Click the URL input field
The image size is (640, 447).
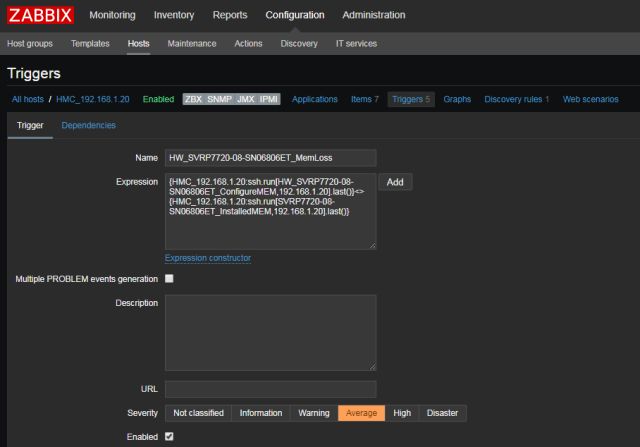(x=271, y=389)
